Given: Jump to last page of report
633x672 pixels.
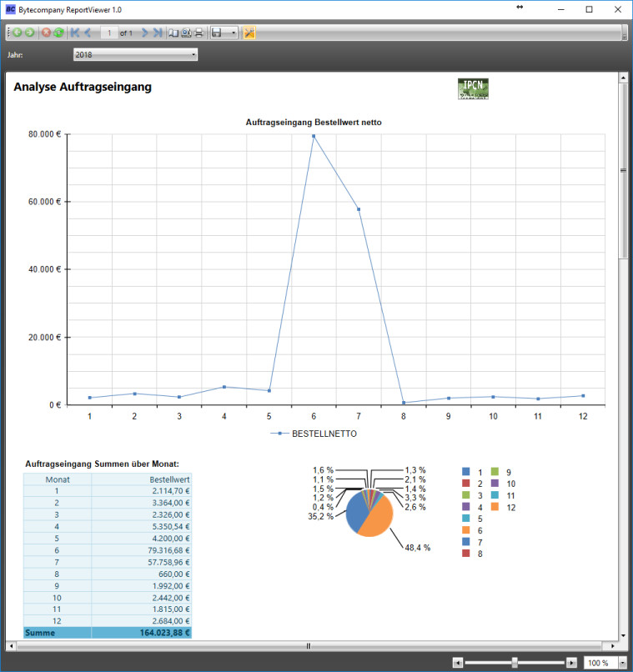Looking at the screenshot, I should pos(158,33).
